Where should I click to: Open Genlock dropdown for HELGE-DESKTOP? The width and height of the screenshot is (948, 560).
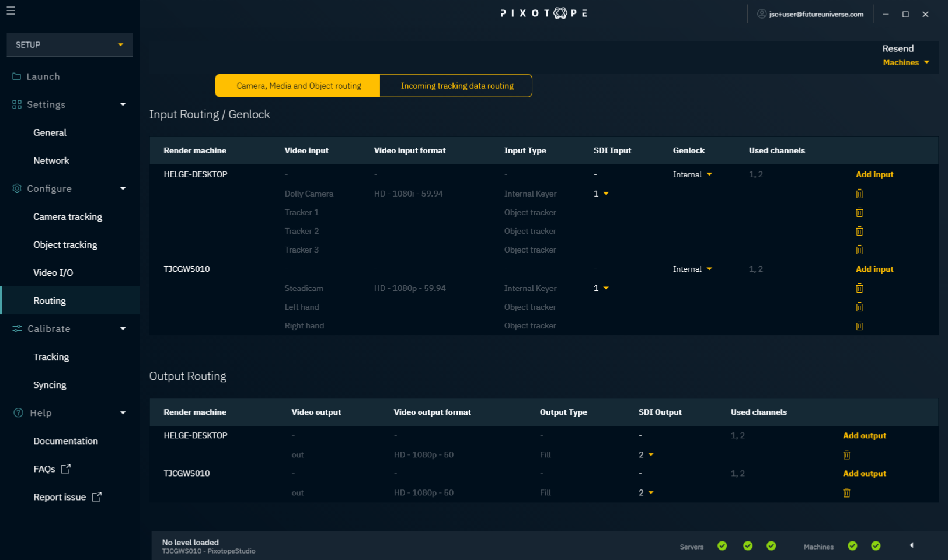[x=692, y=174]
